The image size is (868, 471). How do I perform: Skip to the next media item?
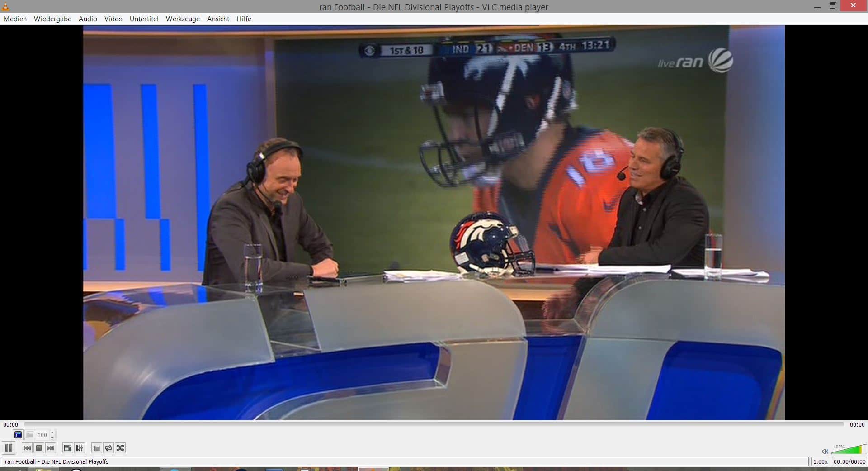coord(51,448)
